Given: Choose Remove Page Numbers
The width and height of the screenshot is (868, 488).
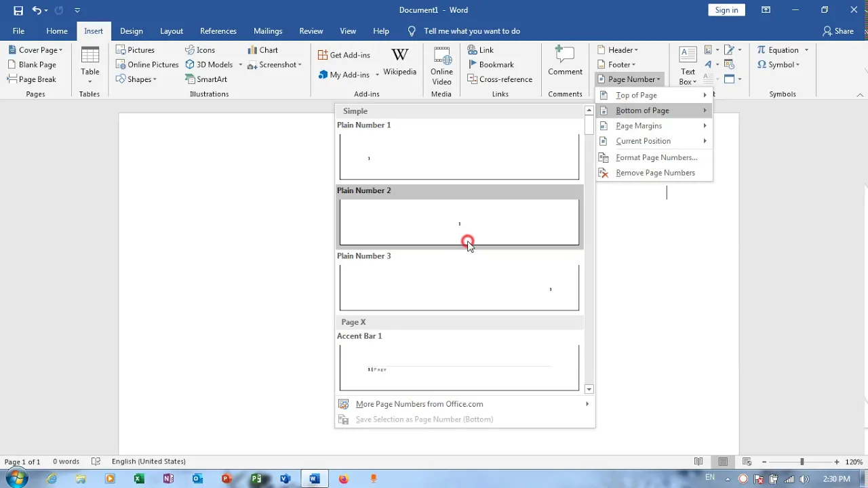Looking at the screenshot, I should tap(654, 173).
